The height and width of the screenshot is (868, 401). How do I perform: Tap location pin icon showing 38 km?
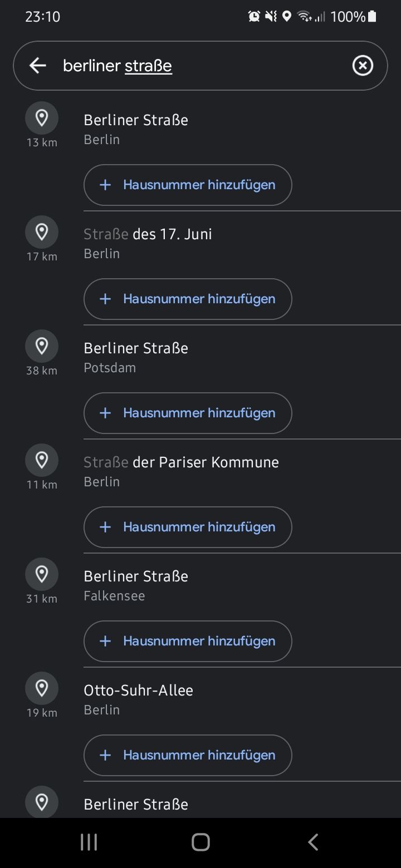pyautogui.click(x=42, y=346)
